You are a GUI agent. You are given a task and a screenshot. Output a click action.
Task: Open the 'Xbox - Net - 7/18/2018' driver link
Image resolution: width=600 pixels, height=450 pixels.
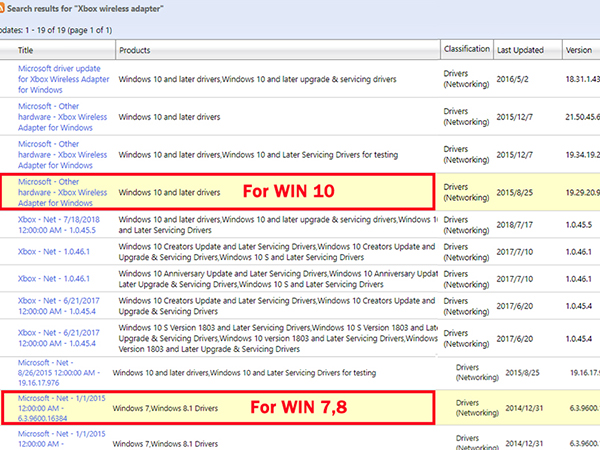tap(61, 224)
